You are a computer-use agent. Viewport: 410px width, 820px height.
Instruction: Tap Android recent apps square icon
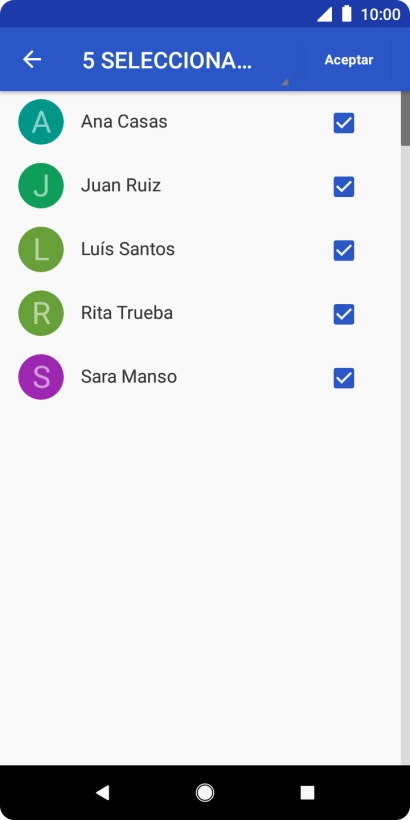pos(308,793)
